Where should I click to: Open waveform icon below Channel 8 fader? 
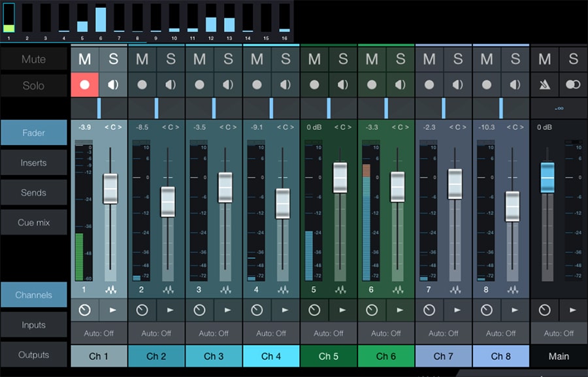513,289
